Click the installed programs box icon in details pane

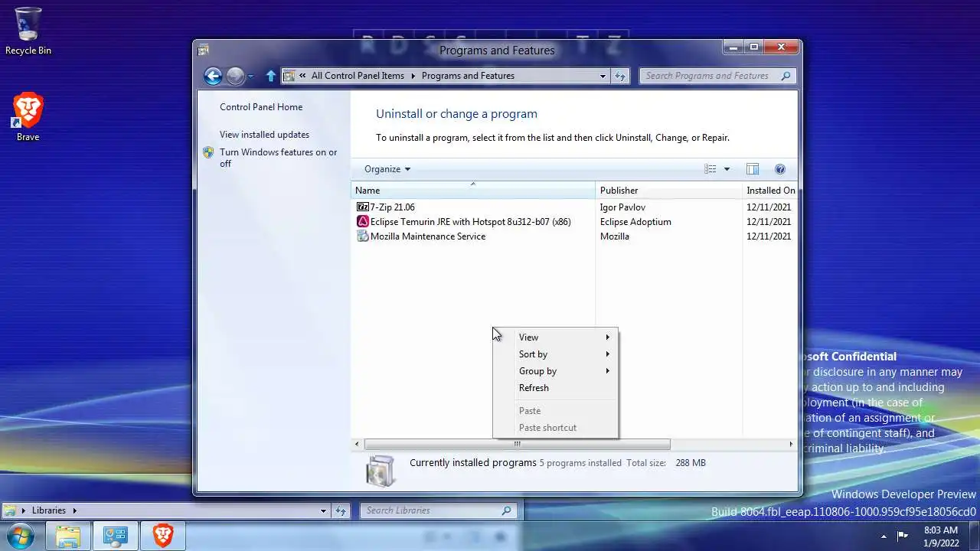pyautogui.click(x=381, y=470)
